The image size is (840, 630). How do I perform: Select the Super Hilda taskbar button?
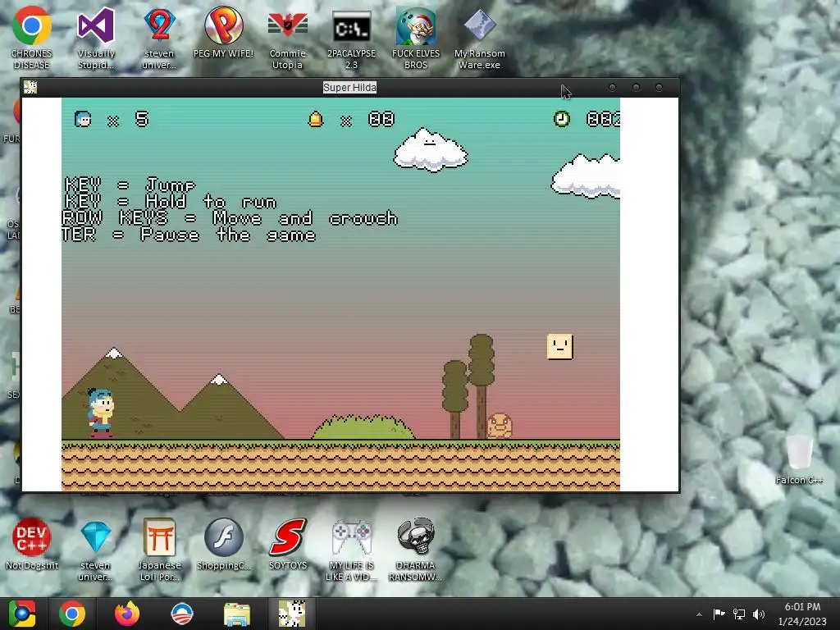coord(292,614)
